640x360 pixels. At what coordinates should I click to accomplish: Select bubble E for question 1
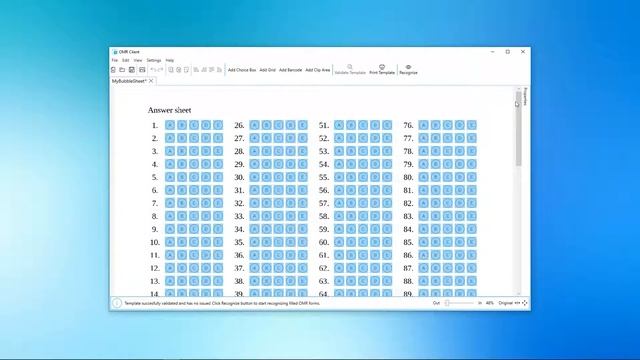(218, 125)
